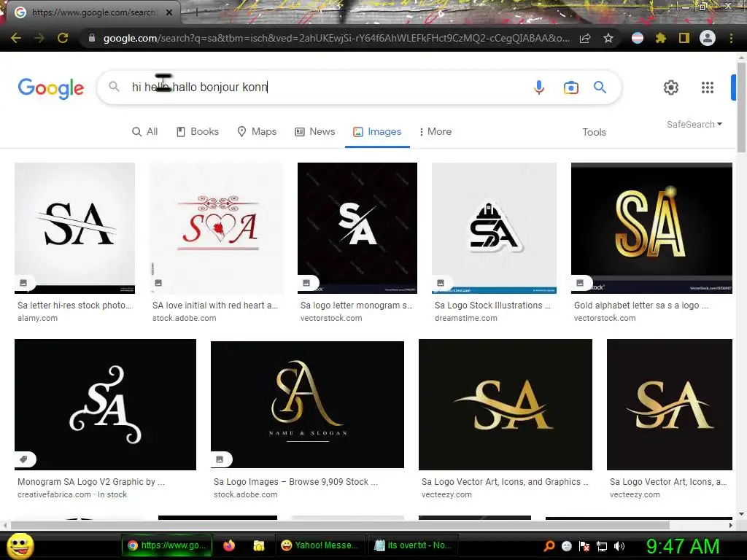Open the extensions puzzle piece icon
Viewport: 747px width, 560px height.
click(661, 38)
